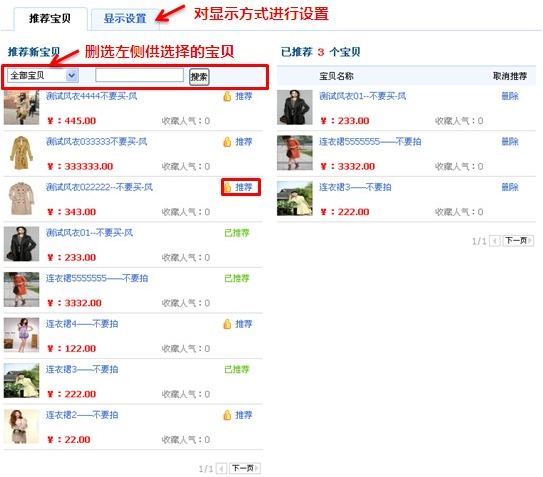The height and width of the screenshot is (477, 543).
Task: Delete 测试风衣01 from recommended list
Action: coord(510,96)
